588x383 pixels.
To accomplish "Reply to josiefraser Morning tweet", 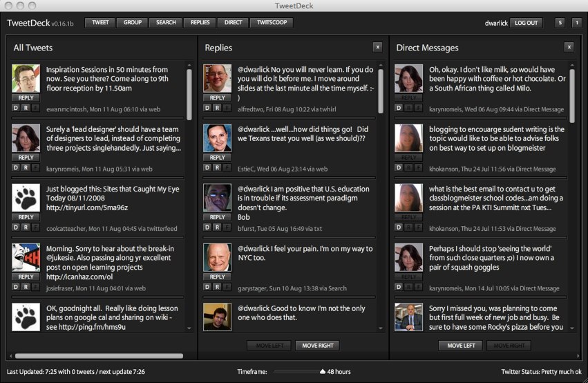I will tap(26, 277).
